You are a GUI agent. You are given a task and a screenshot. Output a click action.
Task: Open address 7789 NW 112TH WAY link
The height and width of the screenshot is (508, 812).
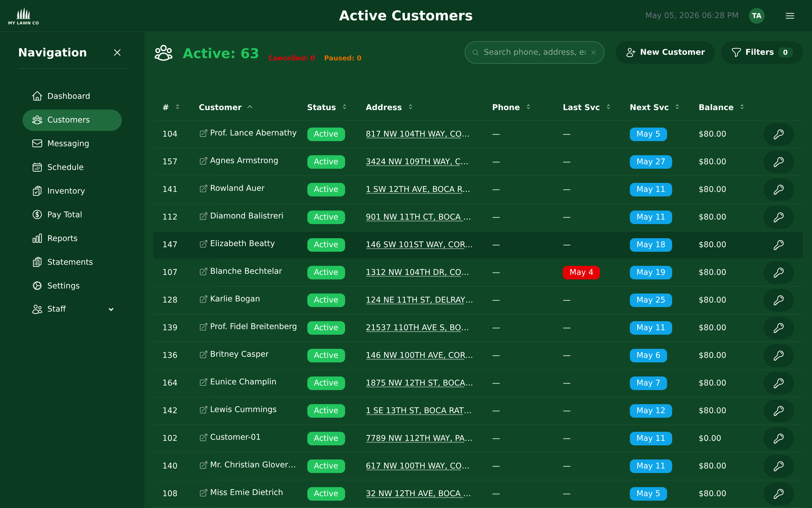419,438
